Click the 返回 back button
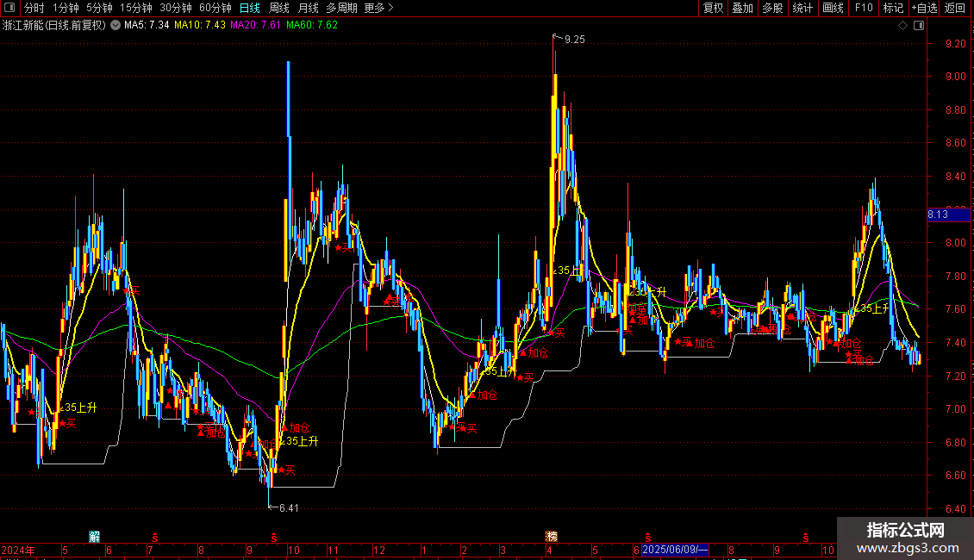This screenshot has height=560, width=974. click(955, 8)
